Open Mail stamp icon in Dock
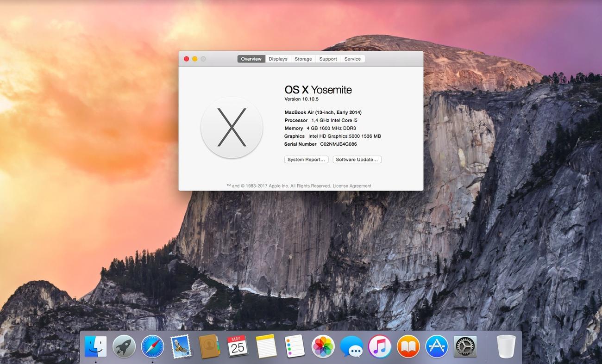 [181, 346]
